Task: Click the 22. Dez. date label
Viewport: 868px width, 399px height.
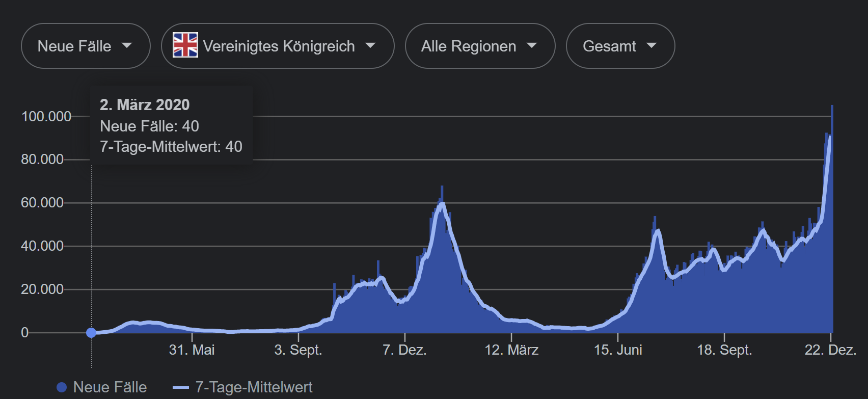Action: pyautogui.click(x=830, y=350)
